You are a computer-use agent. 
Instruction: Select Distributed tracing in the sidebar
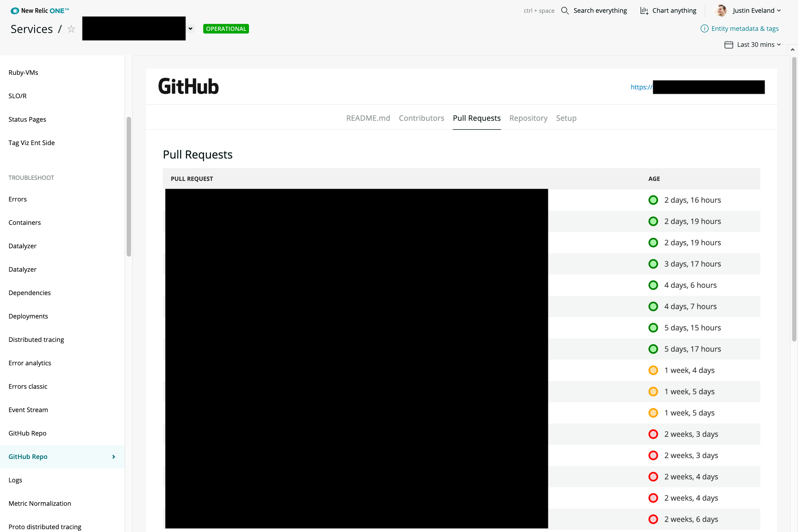[x=36, y=339]
